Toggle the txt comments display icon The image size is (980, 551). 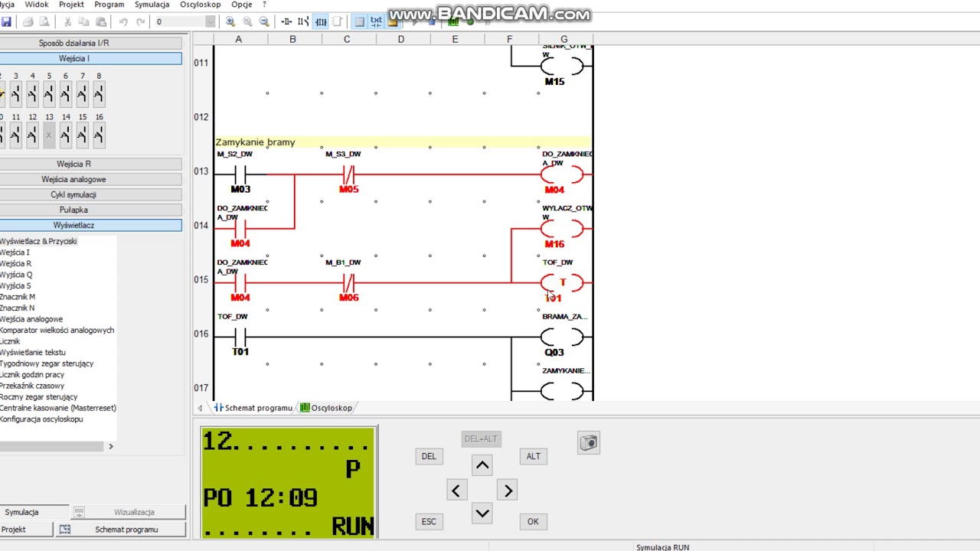coord(376,21)
